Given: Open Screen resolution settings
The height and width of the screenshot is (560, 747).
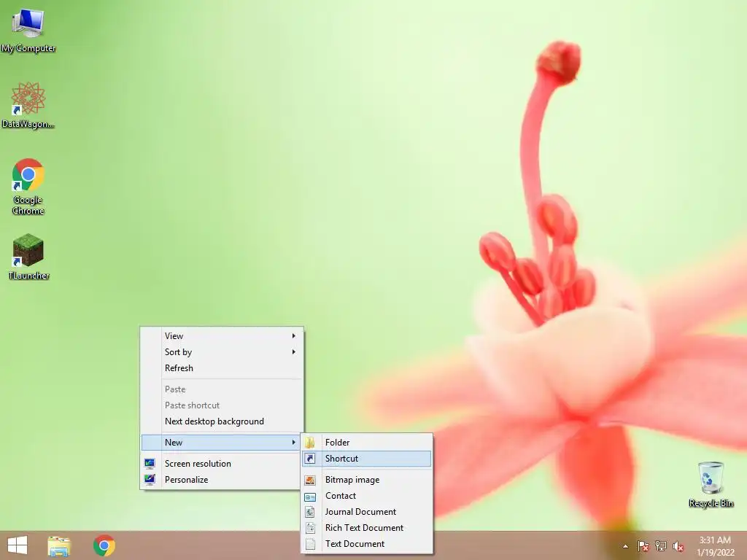Looking at the screenshot, I should (222, 463).
